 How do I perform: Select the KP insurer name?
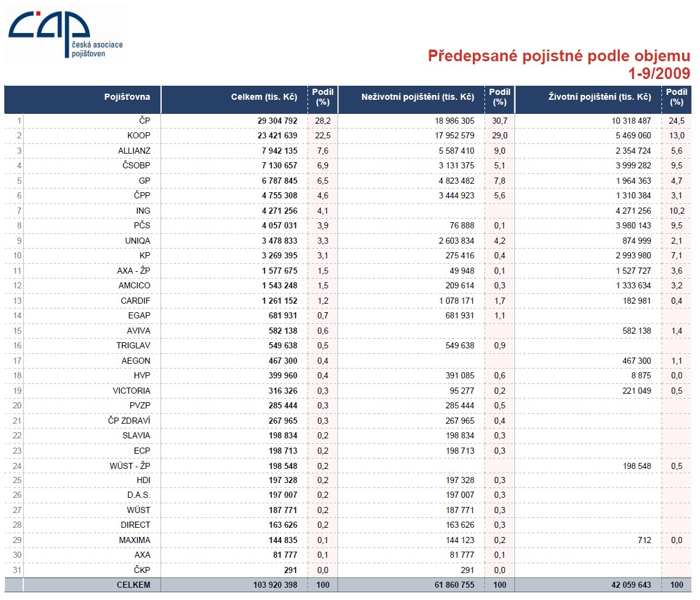(x=145, y=256)
